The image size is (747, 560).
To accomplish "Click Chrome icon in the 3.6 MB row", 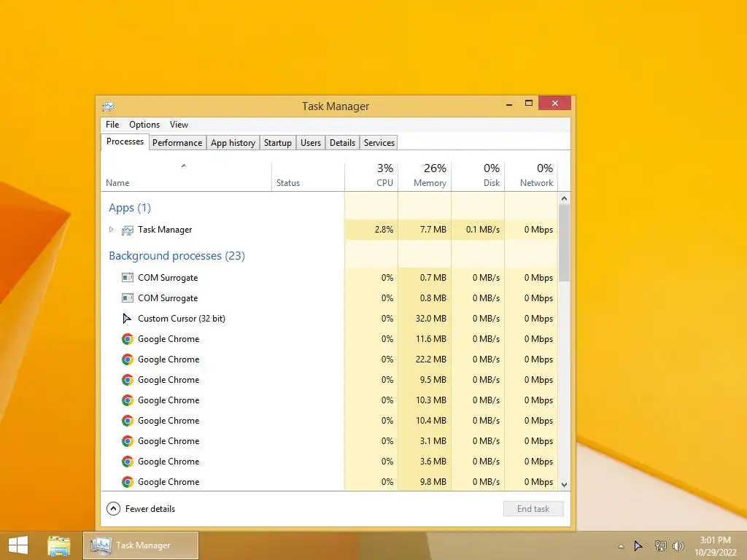I will (127, 462).
